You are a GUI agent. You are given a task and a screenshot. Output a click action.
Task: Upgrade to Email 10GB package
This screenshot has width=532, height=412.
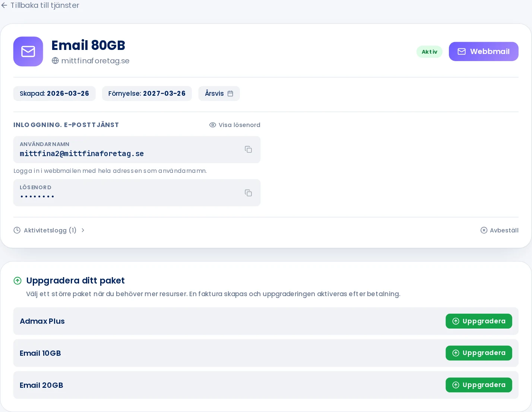(x=479, y=353)
